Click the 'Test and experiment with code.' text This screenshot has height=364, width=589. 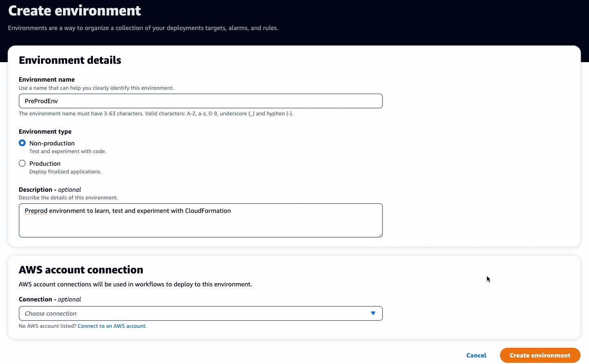[x=67, y=152]
